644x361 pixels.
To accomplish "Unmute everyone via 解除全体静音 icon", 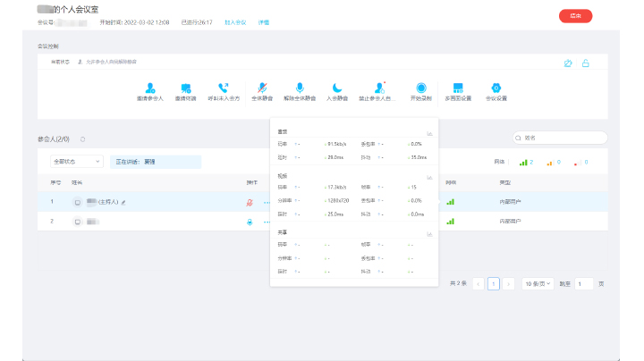I will pos(300,88).
